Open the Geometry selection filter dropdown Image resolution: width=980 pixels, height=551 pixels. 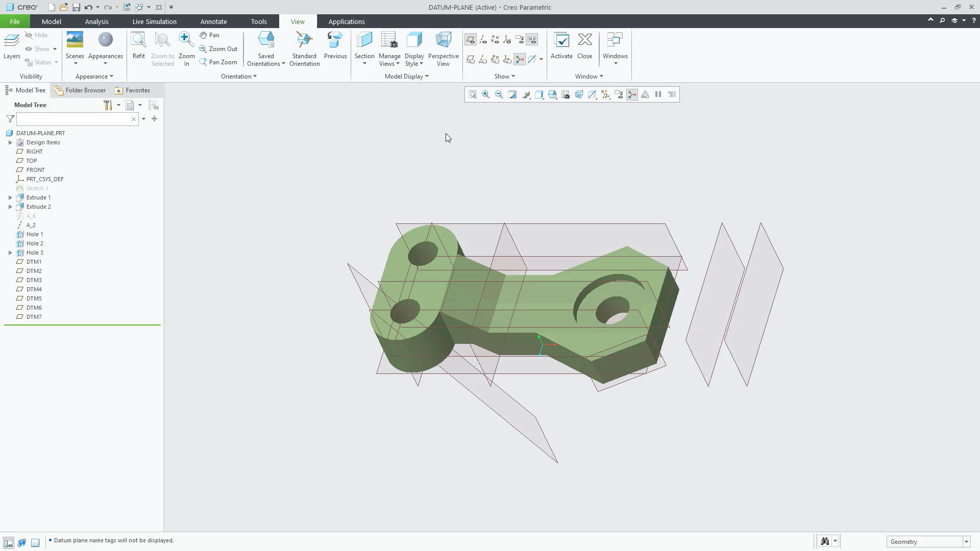pos(965,542)
